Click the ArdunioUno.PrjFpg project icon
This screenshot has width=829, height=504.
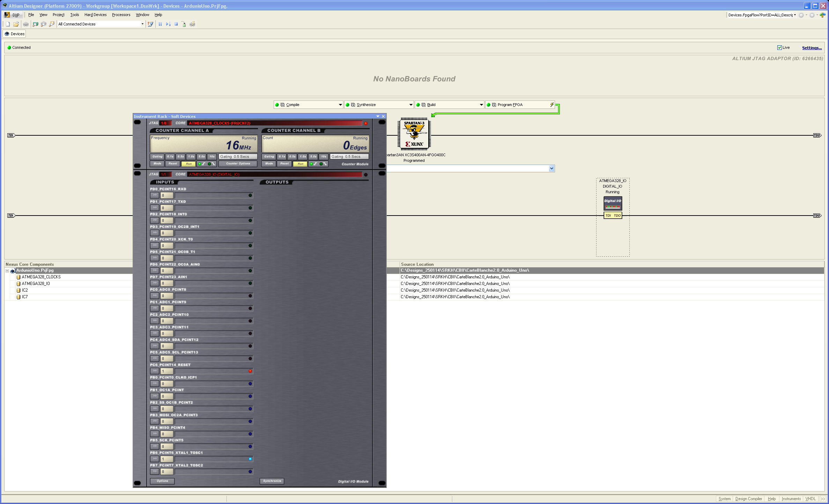(13, 271)
